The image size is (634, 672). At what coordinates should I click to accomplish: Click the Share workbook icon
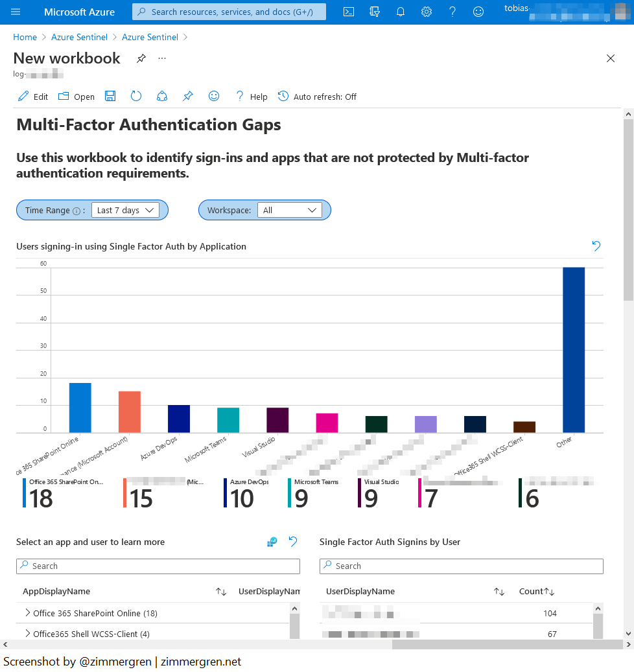point(162,97)
